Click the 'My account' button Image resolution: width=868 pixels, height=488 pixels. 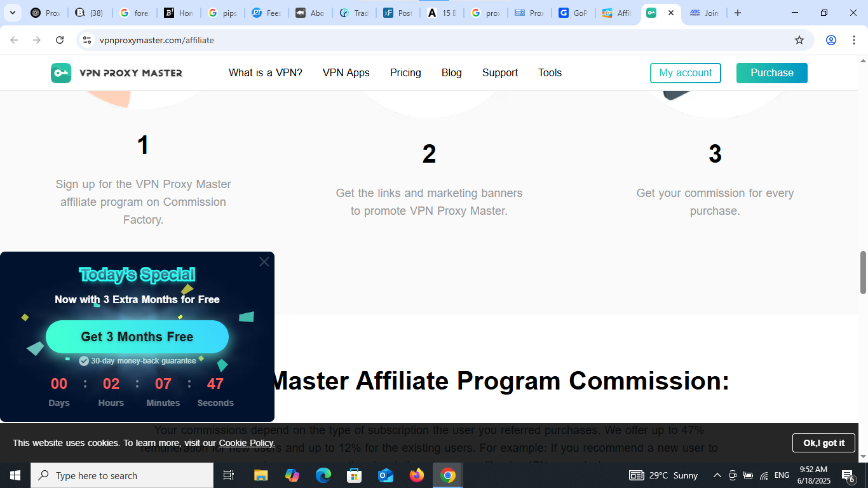click(x=686, y=73)
